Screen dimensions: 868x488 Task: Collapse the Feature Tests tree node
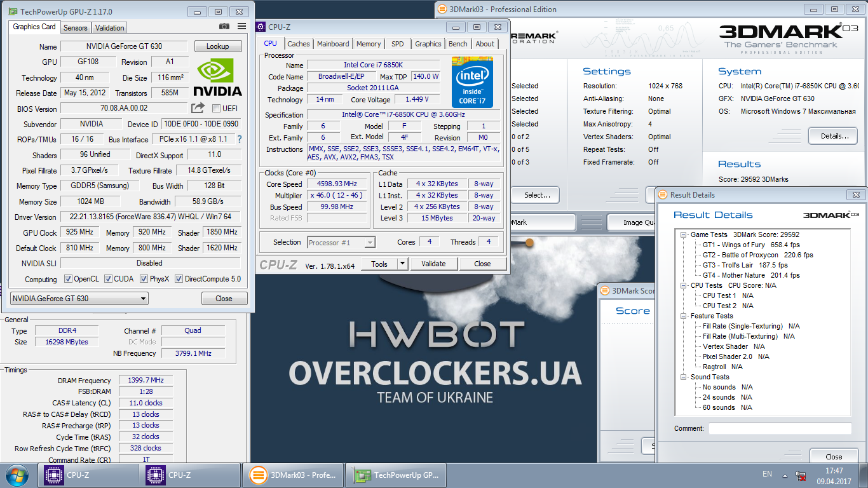(684, 316)
